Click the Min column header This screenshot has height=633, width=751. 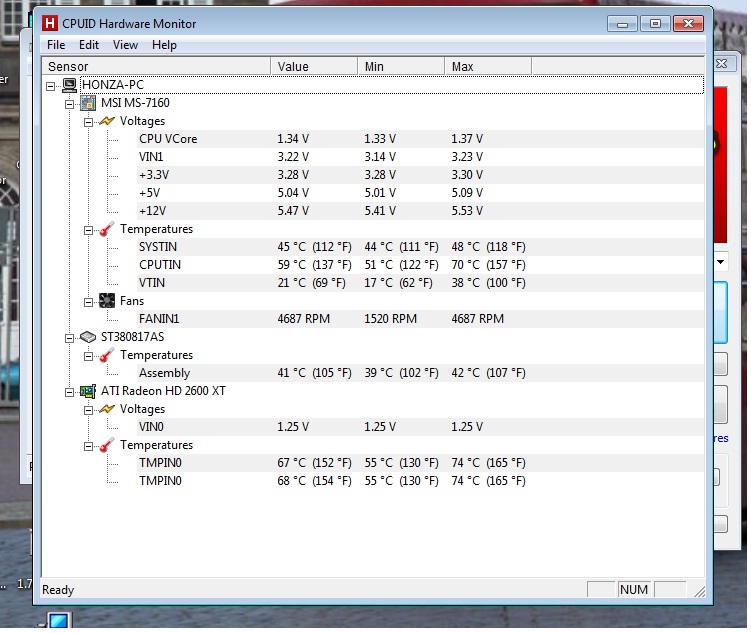pyautogui.click(x=401, y=66)
